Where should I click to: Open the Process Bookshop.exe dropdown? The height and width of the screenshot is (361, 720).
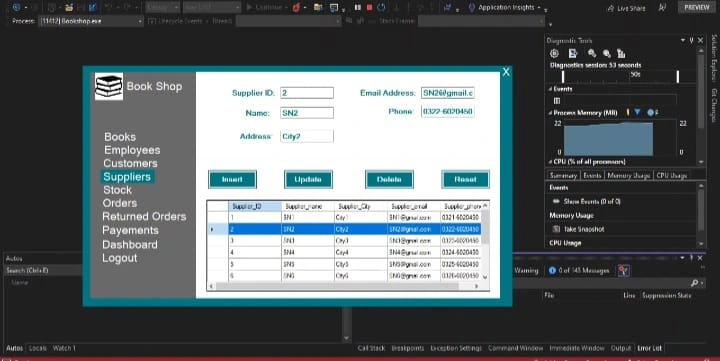coord(91,21)
